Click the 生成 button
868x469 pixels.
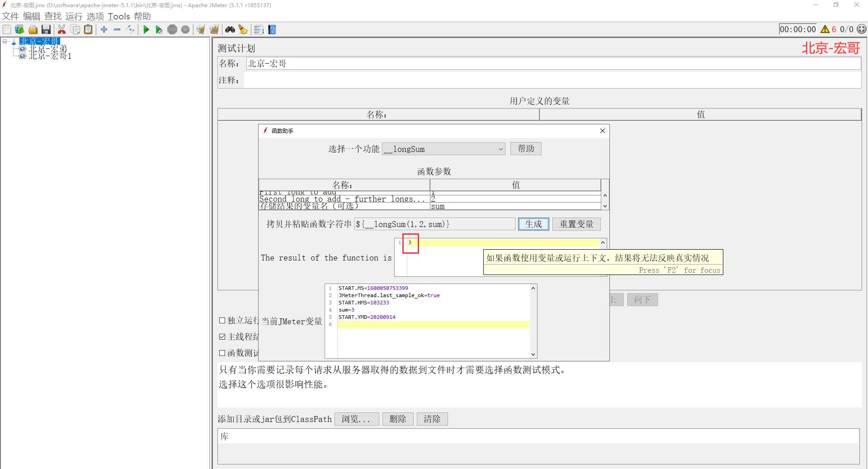tap(533, 224)
